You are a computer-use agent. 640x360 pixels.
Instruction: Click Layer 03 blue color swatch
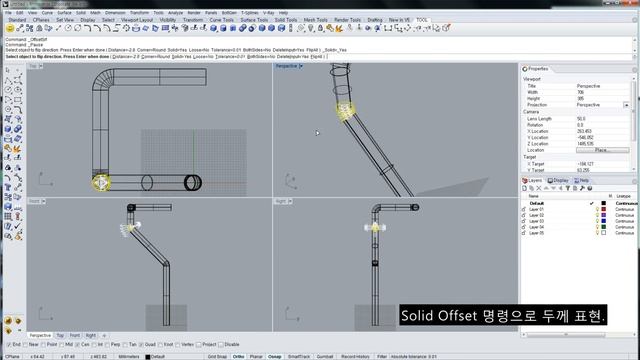pos(604,221)
